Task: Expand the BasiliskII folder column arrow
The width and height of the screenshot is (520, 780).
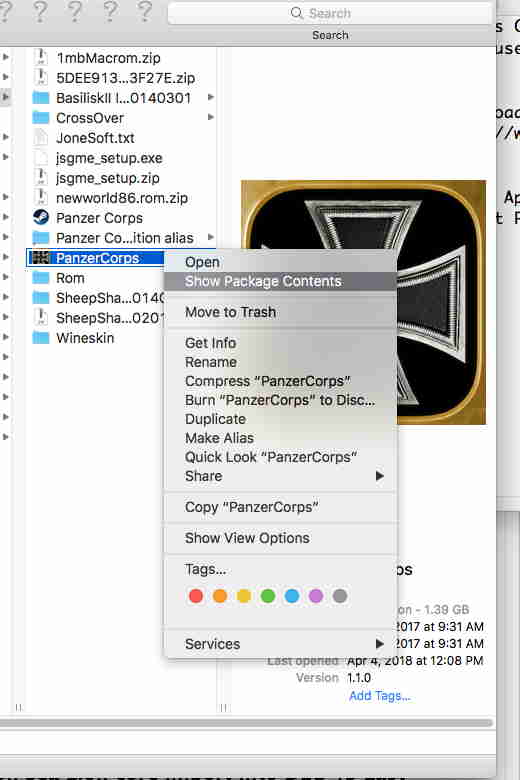Action: 210,98
